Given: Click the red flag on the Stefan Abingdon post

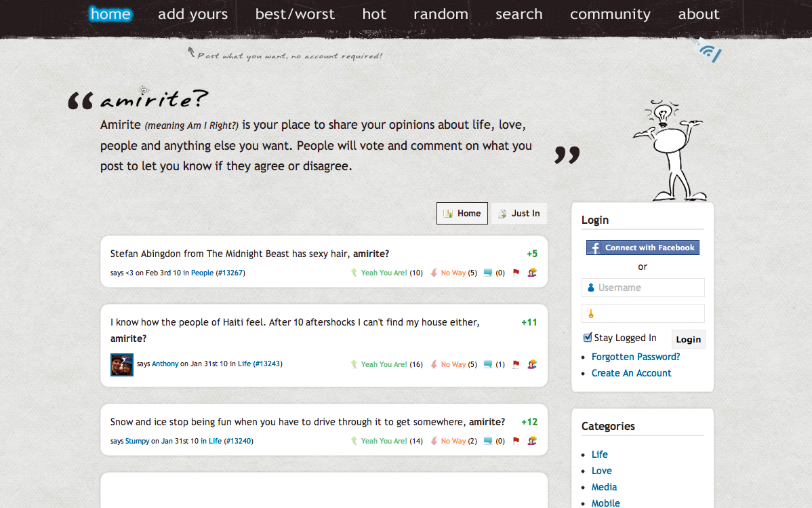Looking at the screenshot, I should coord(516,273).
